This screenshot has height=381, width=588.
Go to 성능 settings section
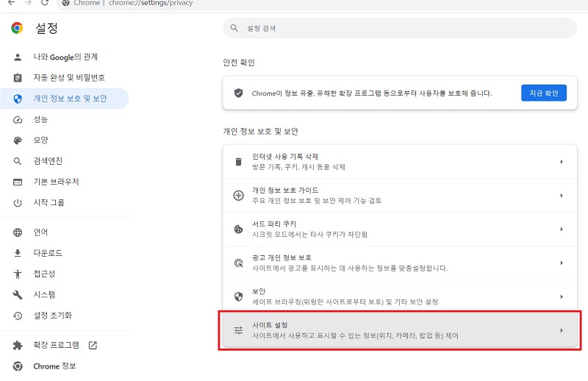click(x=40, y=119)
